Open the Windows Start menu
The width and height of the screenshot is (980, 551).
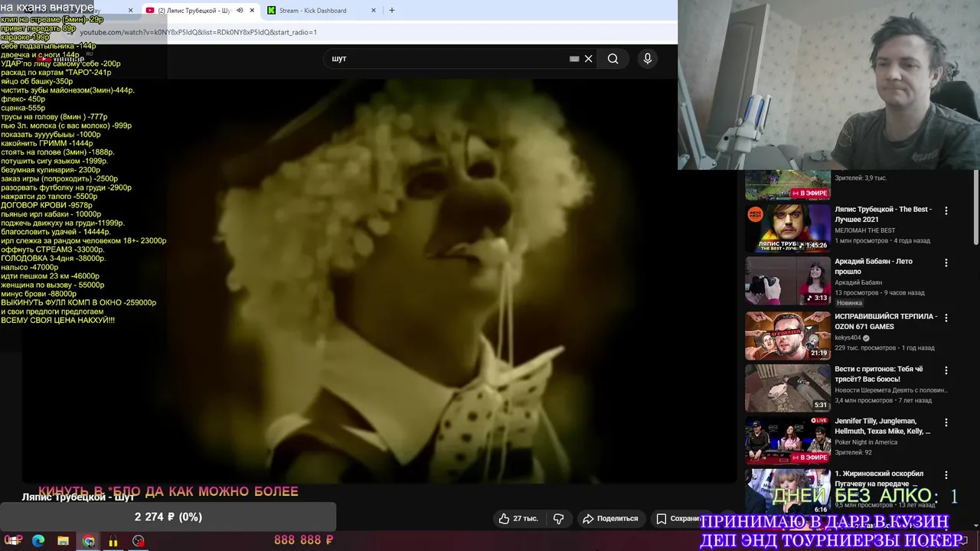pos(13,541)
